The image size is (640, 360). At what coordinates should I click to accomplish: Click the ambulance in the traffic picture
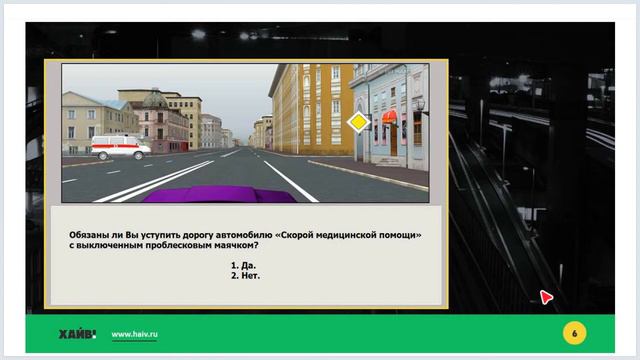[x=120, y=147]
